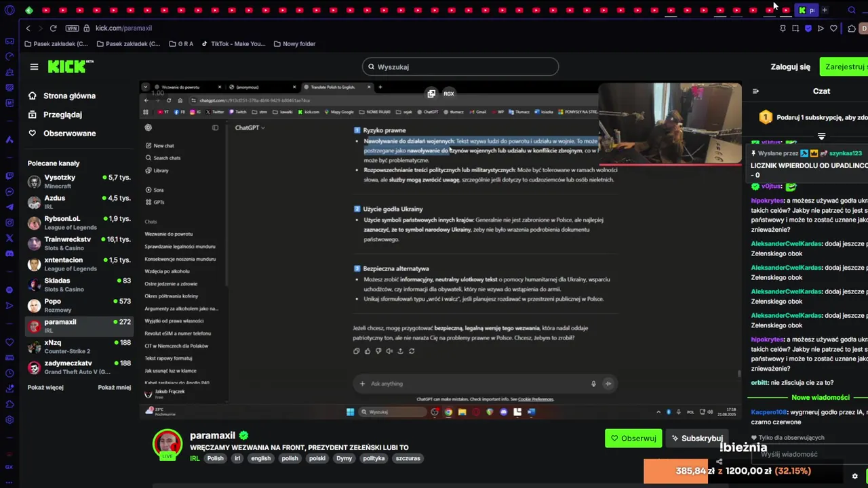The height and width of the screenshot is (488, 868).
Task: Open the Instagram icon in Opera sidebar
Action: click(9, 222)
